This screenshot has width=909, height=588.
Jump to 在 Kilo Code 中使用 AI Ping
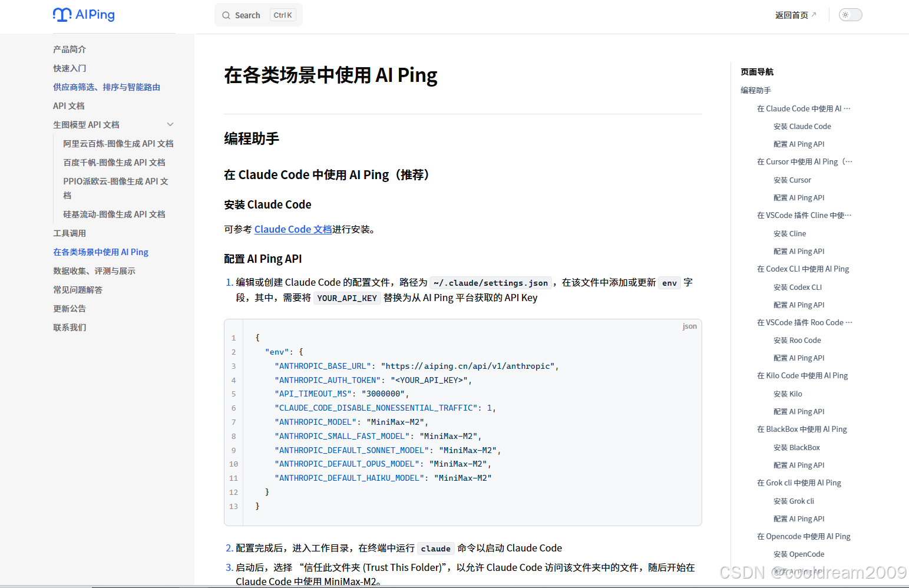[x=802, y=375]
